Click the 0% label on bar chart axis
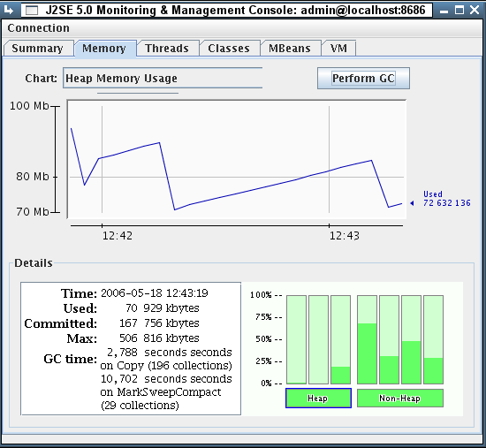 coord(266,383)
